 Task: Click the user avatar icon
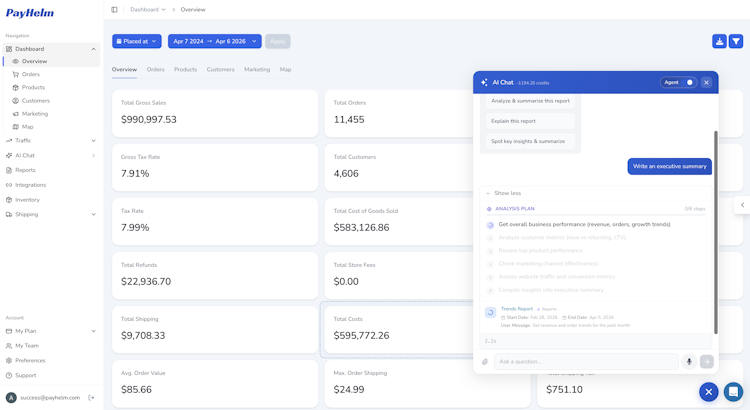pos(11,398)
